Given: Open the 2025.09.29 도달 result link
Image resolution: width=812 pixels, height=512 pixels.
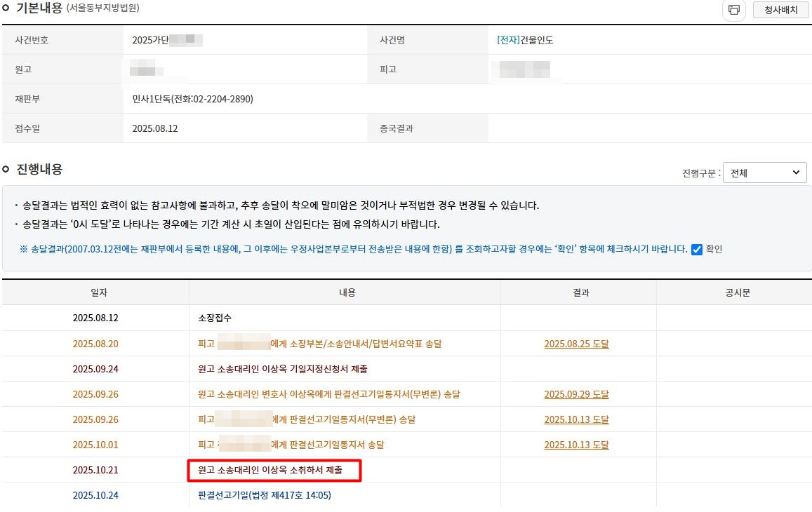Looking at the screenshot, I should pos(576,394).
